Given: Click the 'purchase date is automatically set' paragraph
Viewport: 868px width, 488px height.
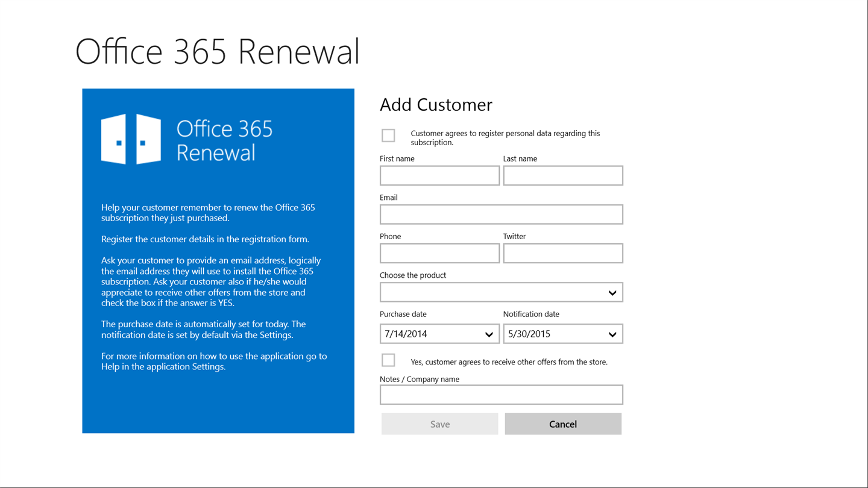Looking at the screenshot, I should pos(204,330).
